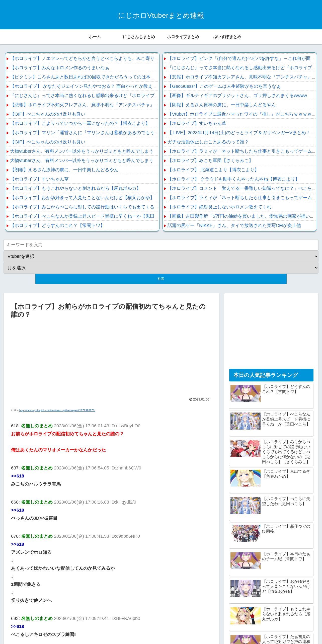Click the article date 2023.01.06
Screen dimensions: 322x644
(201, 399)
